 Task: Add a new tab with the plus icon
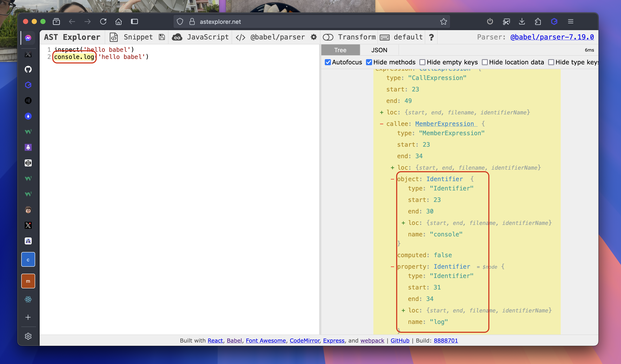[x=28, y=317]
